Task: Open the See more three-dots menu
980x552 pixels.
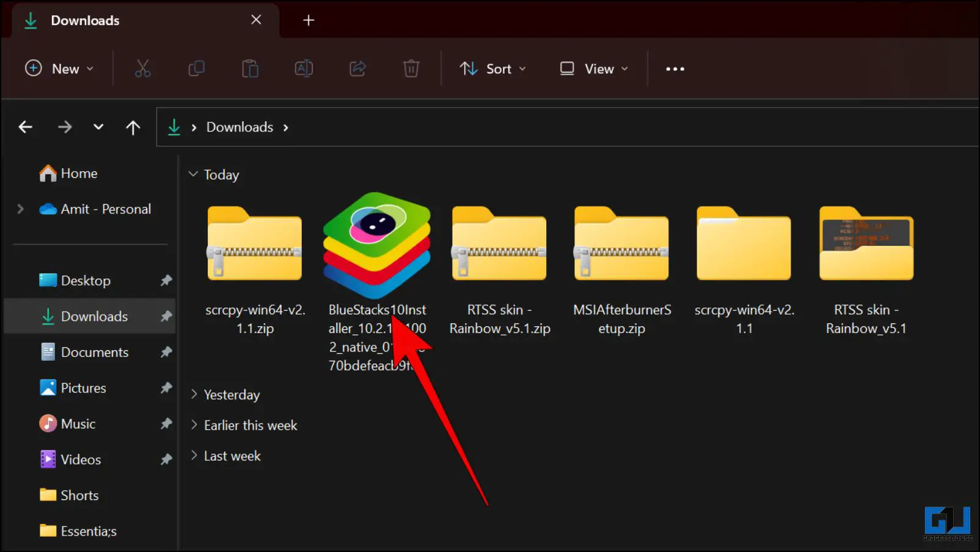Action: pos(675,69)
